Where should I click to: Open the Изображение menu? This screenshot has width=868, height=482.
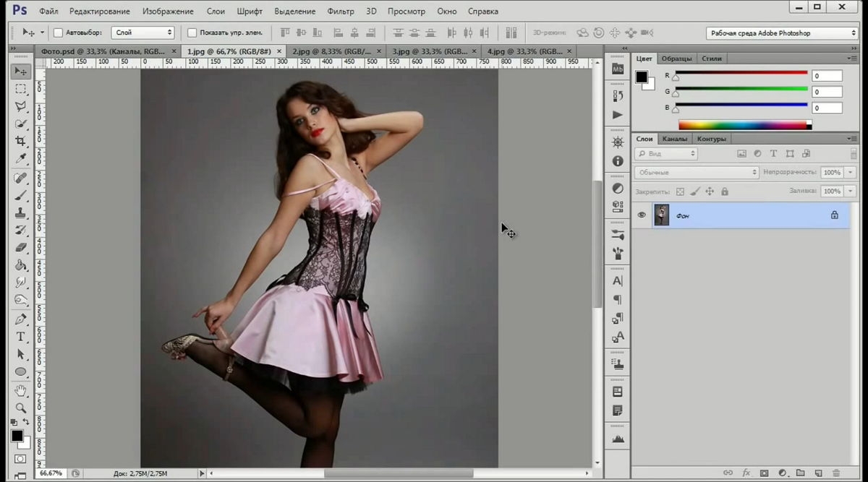pyautogui.click(x=168, y=12)
